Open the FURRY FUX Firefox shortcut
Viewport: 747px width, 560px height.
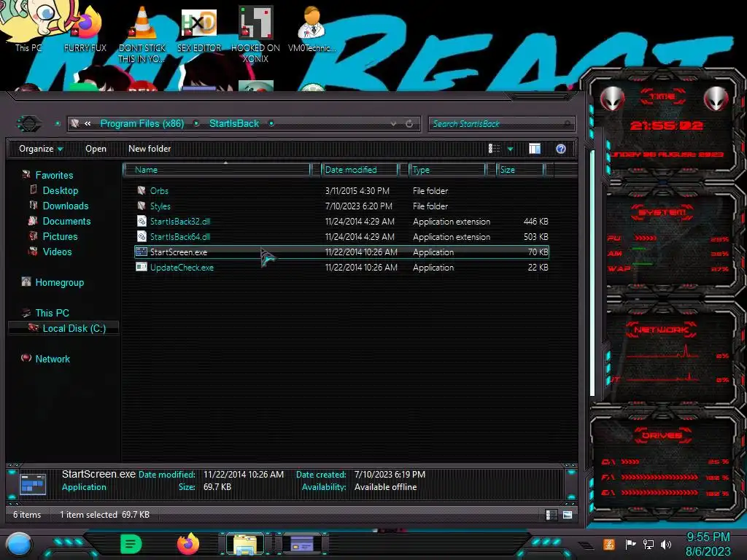[85, 28]
